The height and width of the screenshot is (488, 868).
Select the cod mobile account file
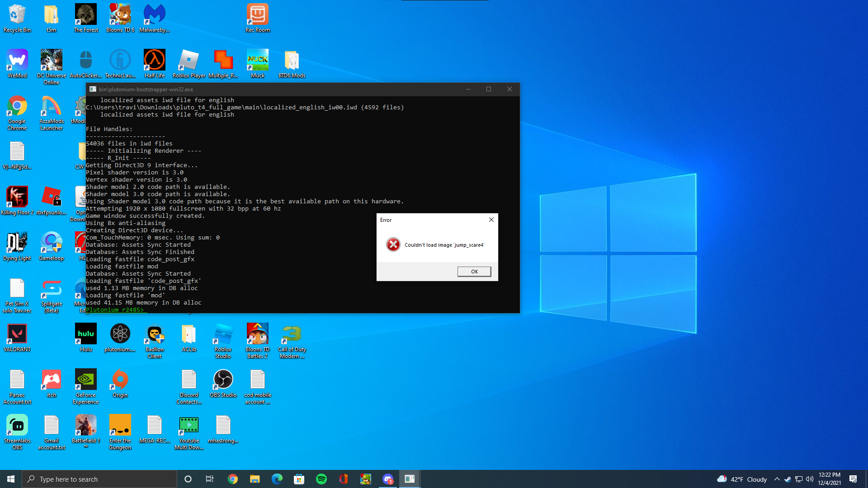258,386
